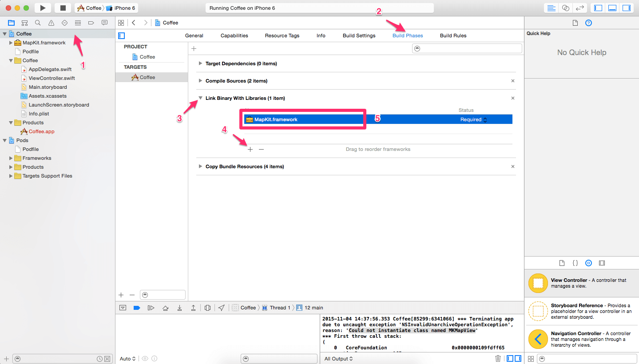Click the Simulate Location arrow icon
The height and width of the screenshot is (364, 639).
click(222, 308)
